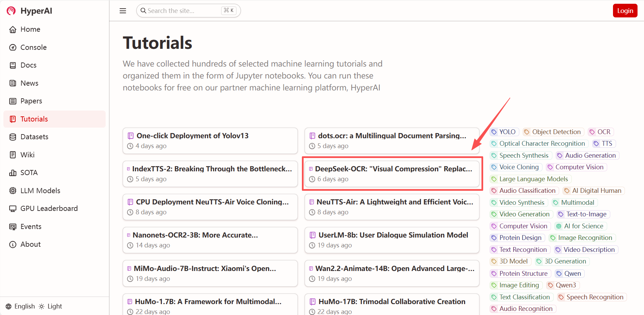Click the Home house icon in sidebar
The image size is (644, 315).
coord(13,30)
